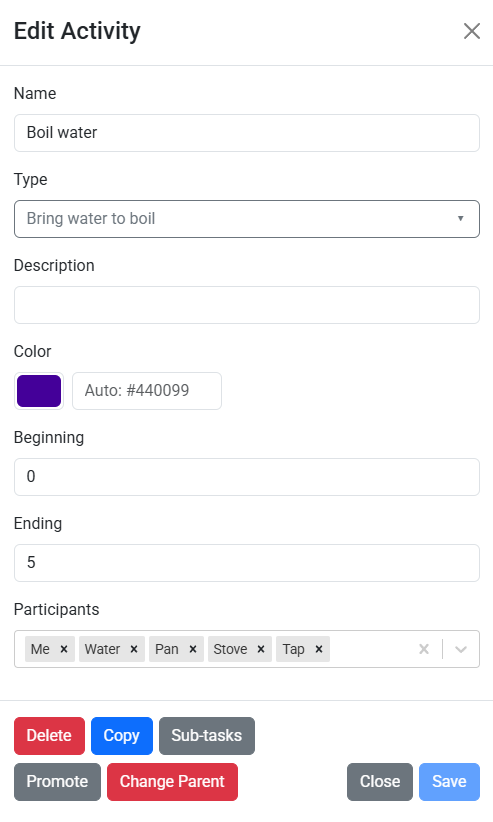
Task: Click the red Delete button
Action: pyautogui.click(x=49, y=736)
